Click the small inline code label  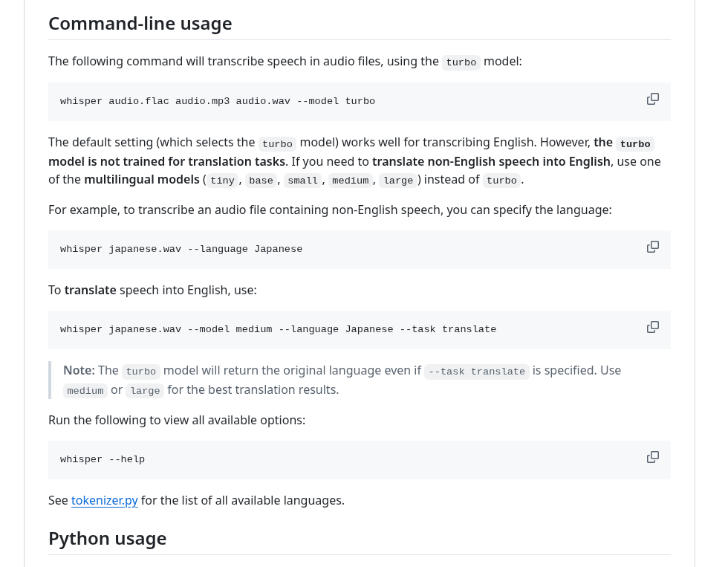pyautogui.click(x=303, y=180)
